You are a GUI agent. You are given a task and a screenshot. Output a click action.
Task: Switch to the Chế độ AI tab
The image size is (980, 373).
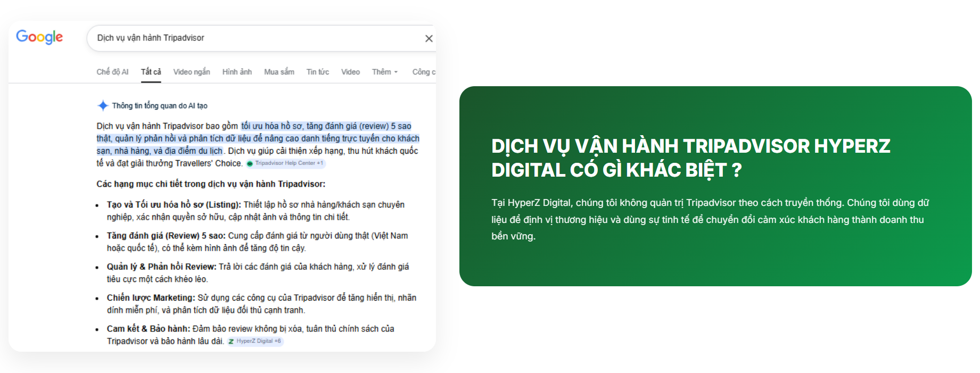click(x=112, y=72)
